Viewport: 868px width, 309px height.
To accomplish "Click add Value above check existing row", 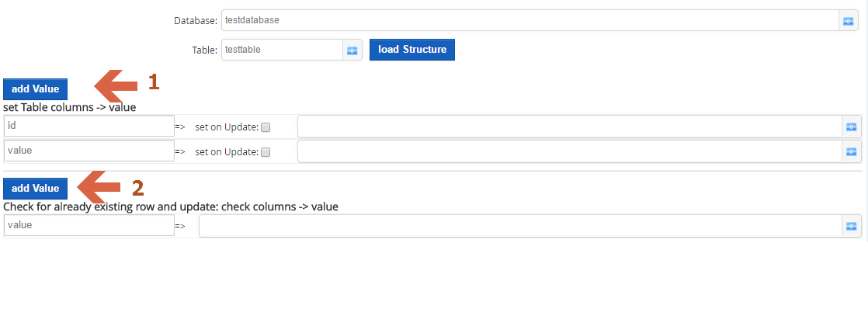I will pos(36,189).
